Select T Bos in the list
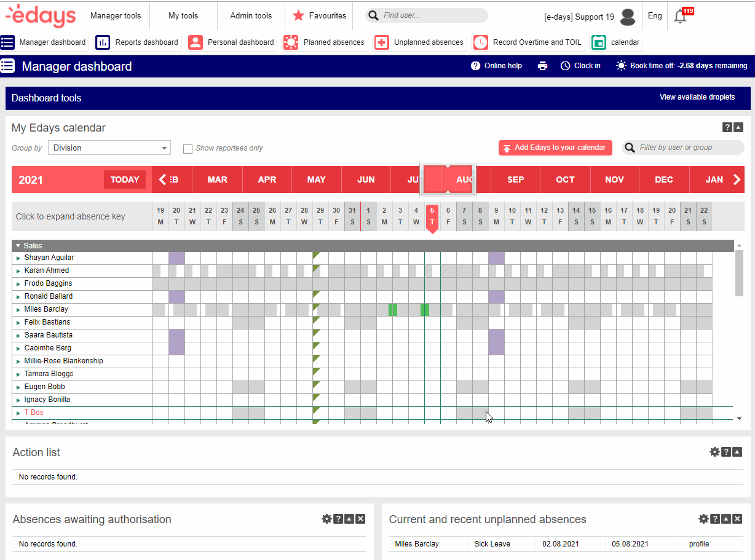755x560 pixels. 34,413
